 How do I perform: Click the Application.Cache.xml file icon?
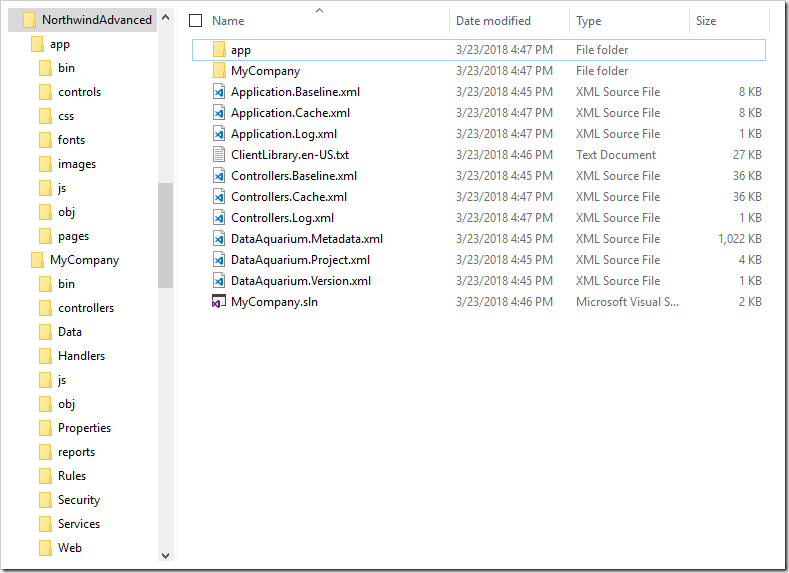(x=219, y=113)
